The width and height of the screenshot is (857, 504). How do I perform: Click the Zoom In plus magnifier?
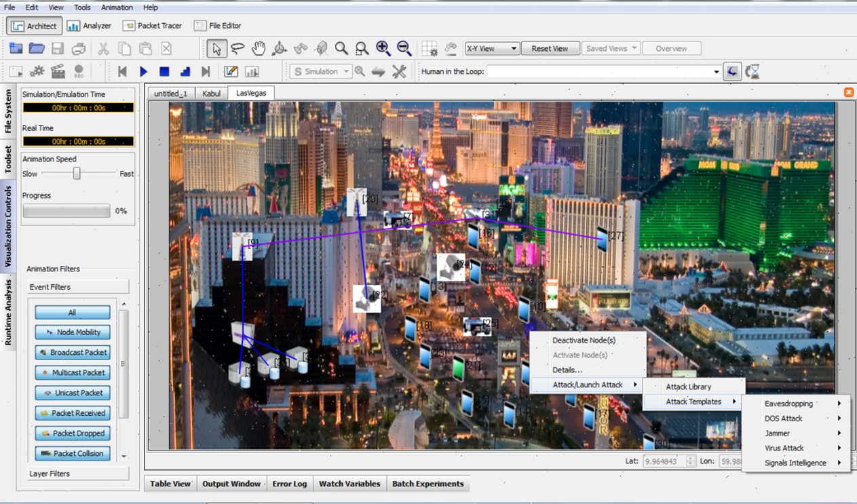pos(383,48)
